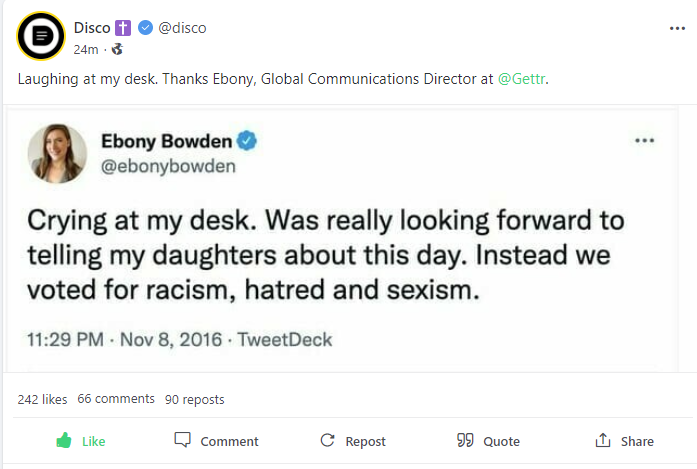Image resolution: width=697 pixels, height=469 pixels.
Task: Click the Comment speech bubble icon
Action: [x=182, y=440]
